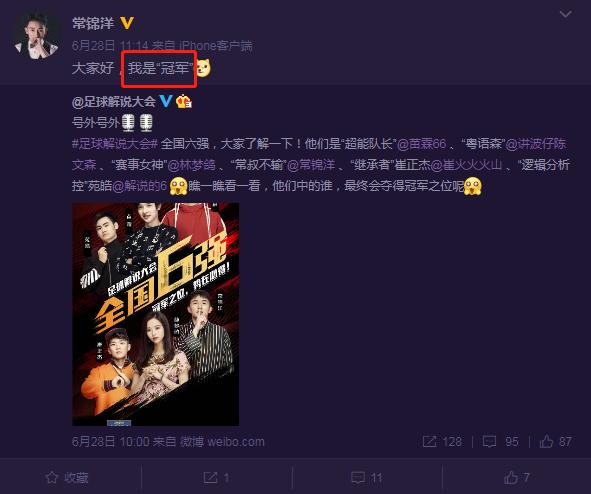Click the membership crown badge icon
The image size is (591, 494).
184,101
